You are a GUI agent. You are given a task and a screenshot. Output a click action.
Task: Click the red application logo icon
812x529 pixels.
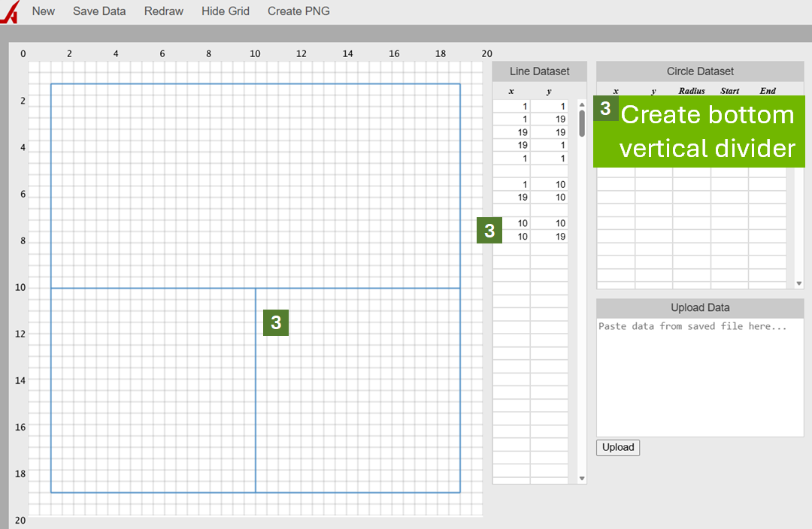pos(9,11)
